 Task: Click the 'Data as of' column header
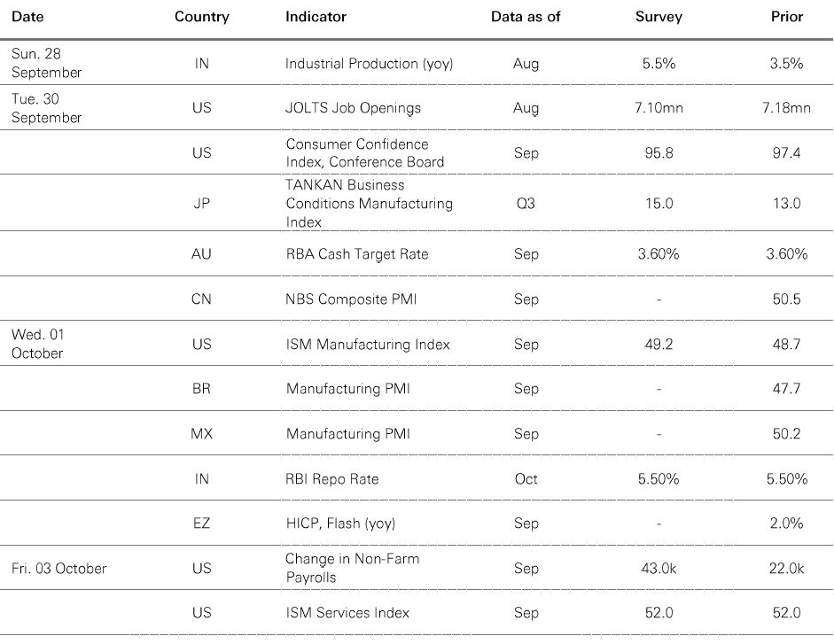[526, 17]
